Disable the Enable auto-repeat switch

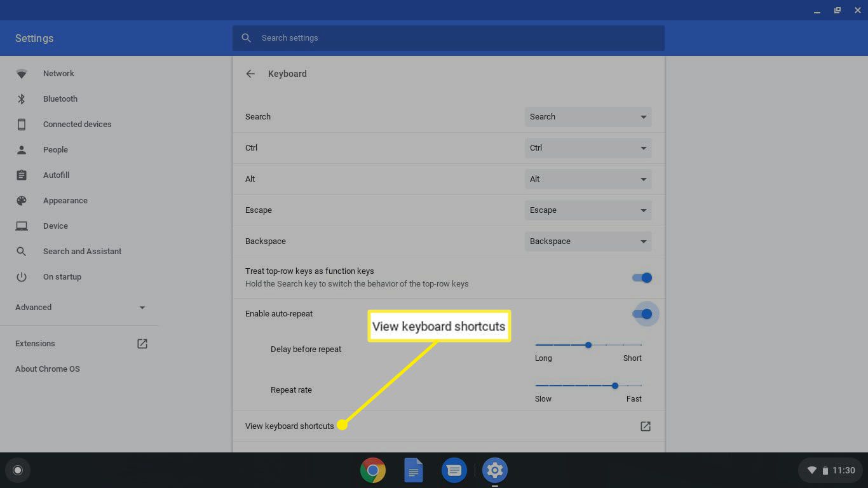tap(642, 314)
